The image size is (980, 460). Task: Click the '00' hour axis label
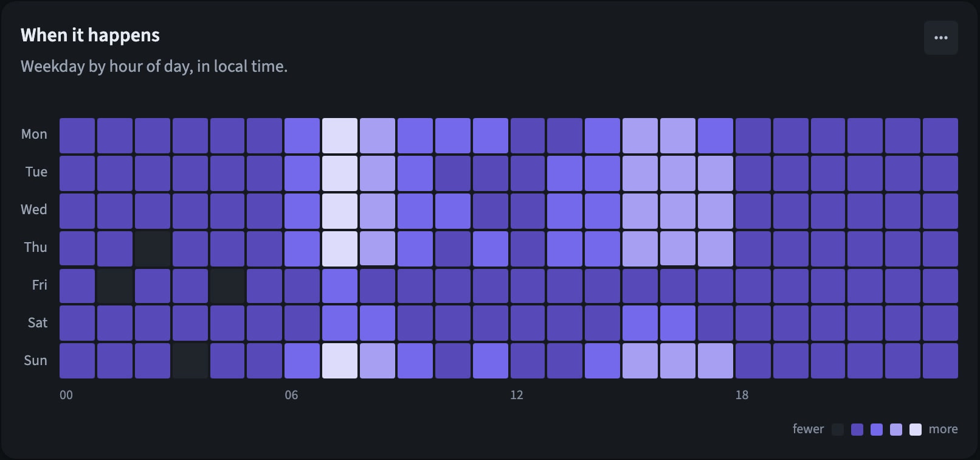(x=66, y=395)
